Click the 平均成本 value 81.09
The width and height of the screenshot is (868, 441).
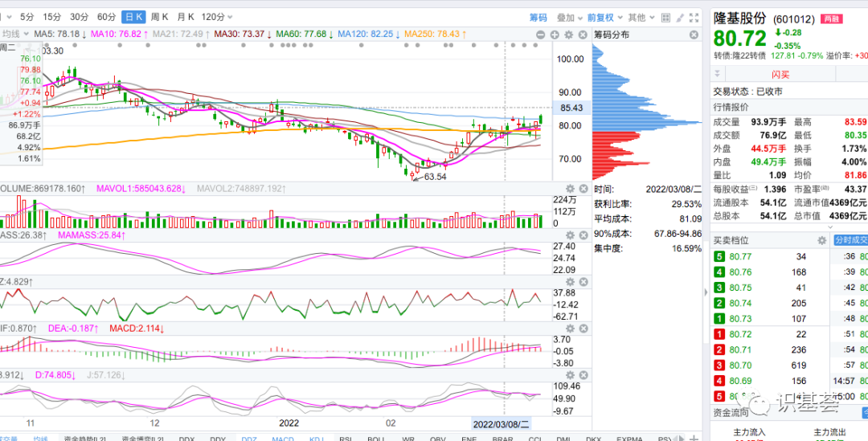(690, 218)
